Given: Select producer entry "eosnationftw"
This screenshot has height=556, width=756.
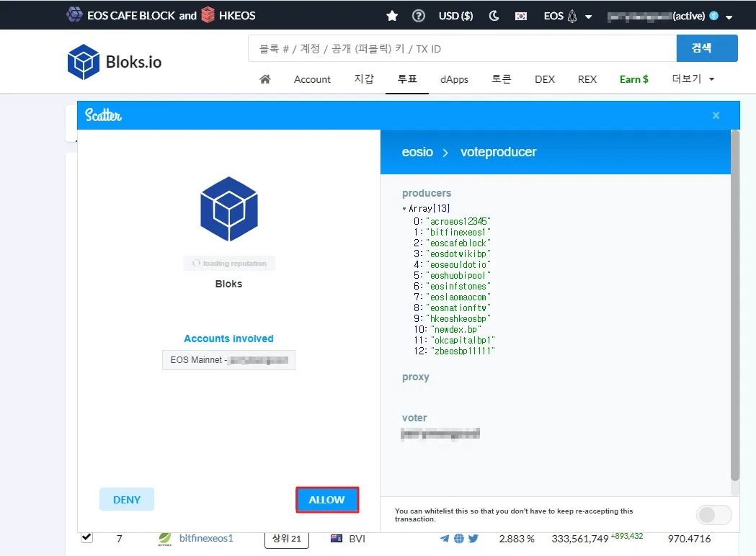Looking at the screenshot, I should coord(458,308).
